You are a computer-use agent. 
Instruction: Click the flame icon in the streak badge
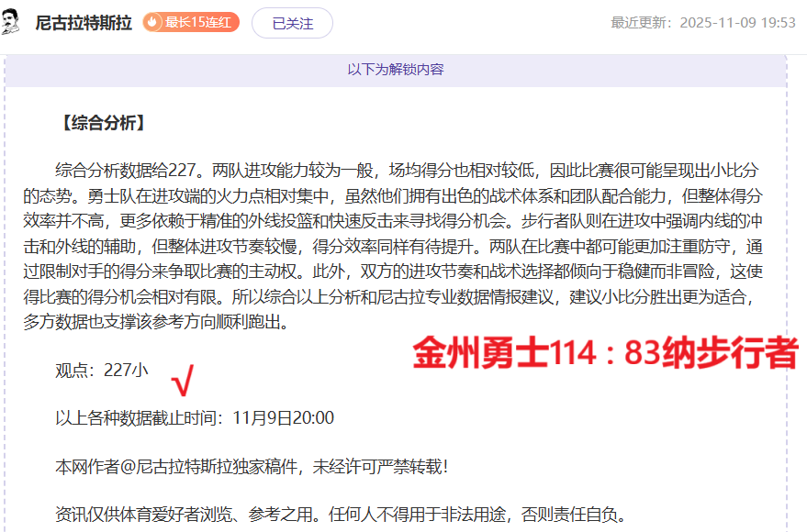point(153,23)
